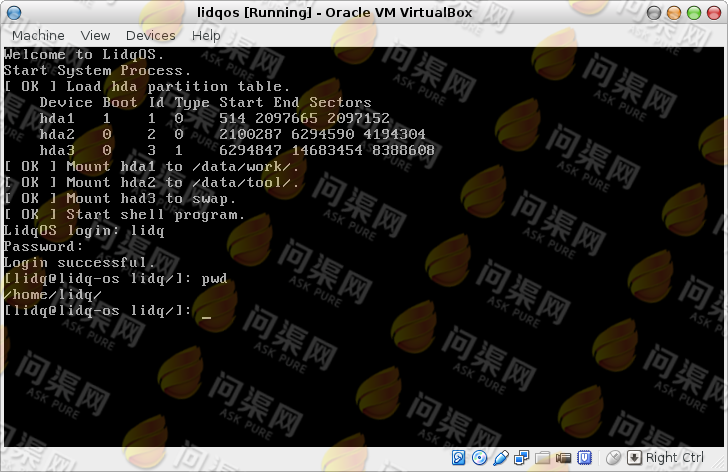This screenshot has width=728, height=472.
Task: Click the hard disk activity icon
Action: tap(458, 458)
